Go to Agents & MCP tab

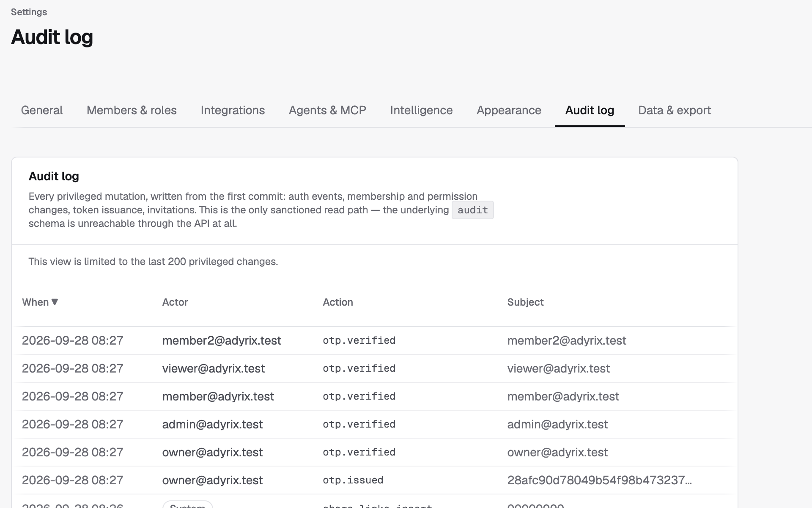click(327, 110)
